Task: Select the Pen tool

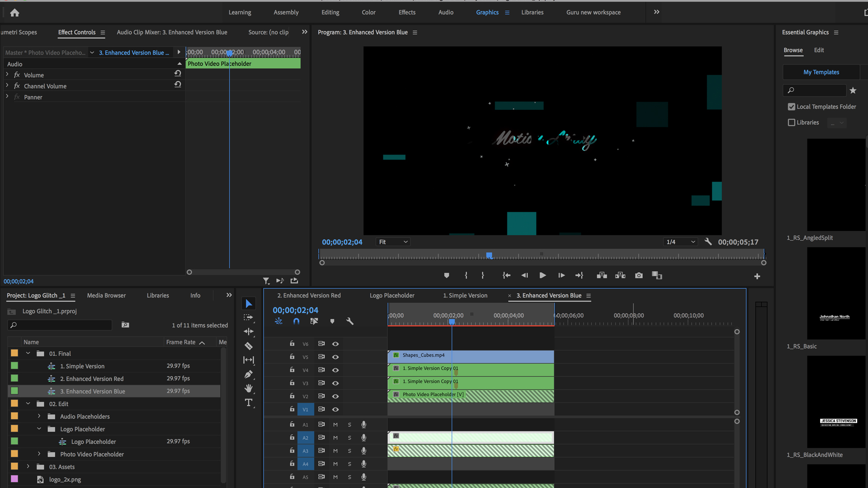Action: 248,374
